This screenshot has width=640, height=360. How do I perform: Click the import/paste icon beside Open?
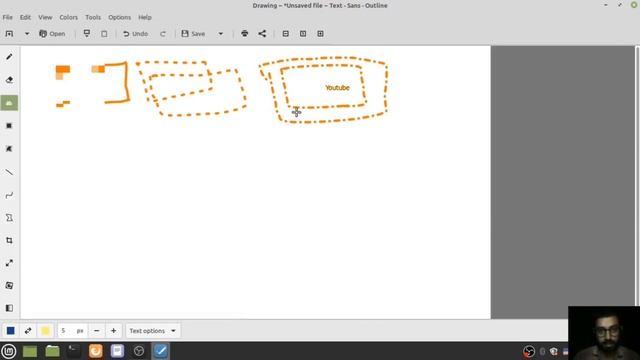(x=87, y=33)
